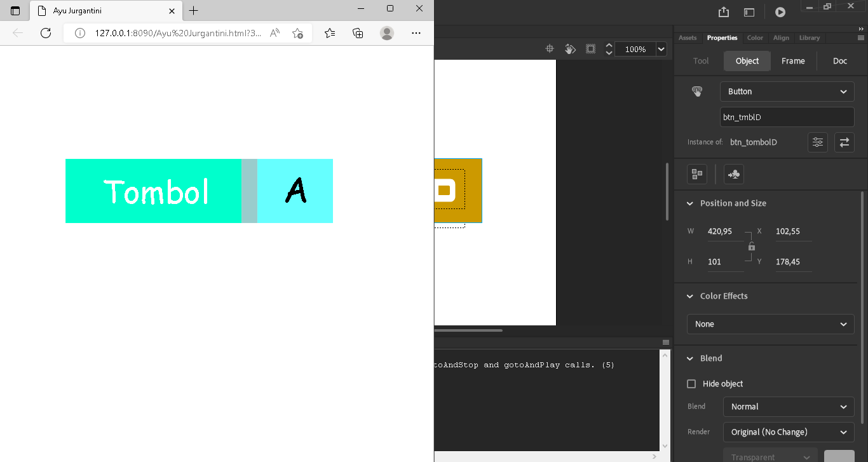Switch to the Assets panel tab

point(688,37)
